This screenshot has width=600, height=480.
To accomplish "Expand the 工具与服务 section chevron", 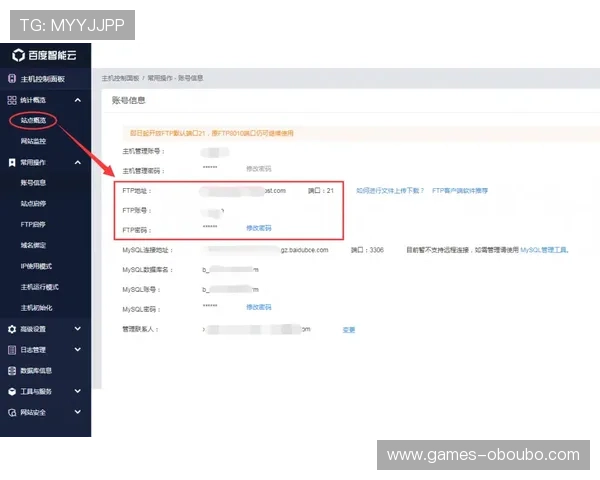I will point(78,391).
